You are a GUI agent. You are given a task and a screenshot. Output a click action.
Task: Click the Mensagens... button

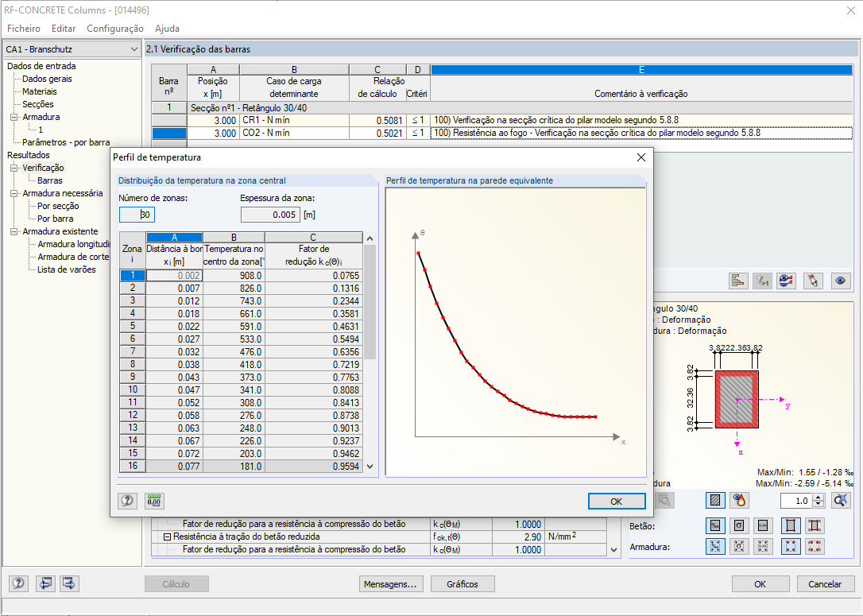tap(390, 584)
